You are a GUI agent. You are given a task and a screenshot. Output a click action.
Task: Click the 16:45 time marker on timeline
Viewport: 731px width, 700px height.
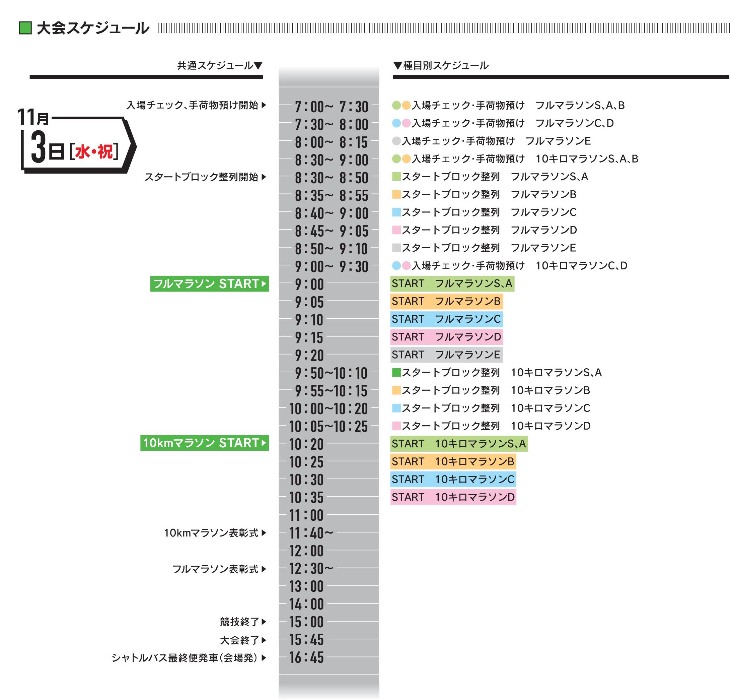pyautogui.click(x=307, y=658)
